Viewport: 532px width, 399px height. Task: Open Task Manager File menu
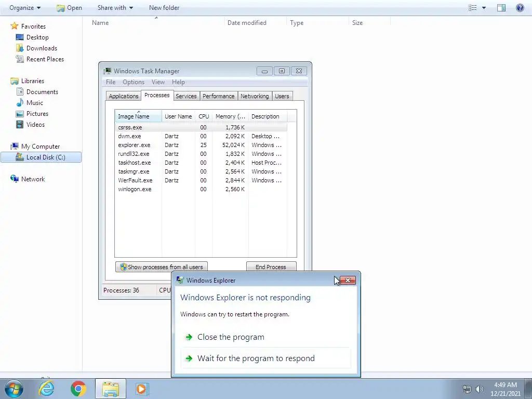(x=111, y=82)
